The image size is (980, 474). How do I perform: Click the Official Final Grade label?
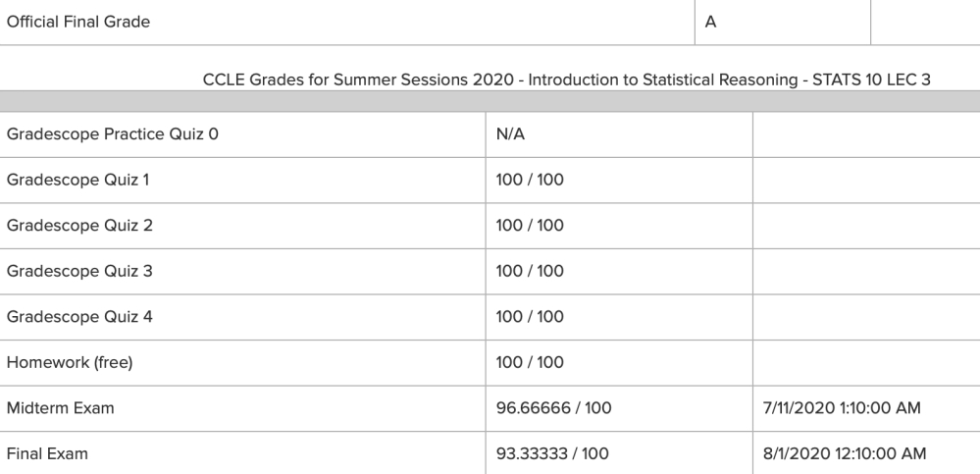(x=78, y=22)
